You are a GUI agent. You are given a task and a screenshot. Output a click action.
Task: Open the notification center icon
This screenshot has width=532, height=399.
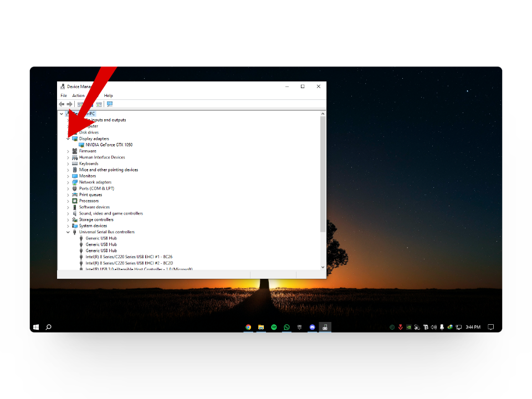(490, 327)
